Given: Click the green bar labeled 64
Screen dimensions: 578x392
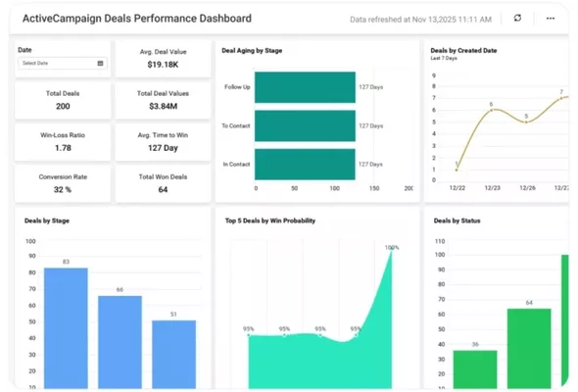Looking at the screenshot, I should click(x=529, y=349).
